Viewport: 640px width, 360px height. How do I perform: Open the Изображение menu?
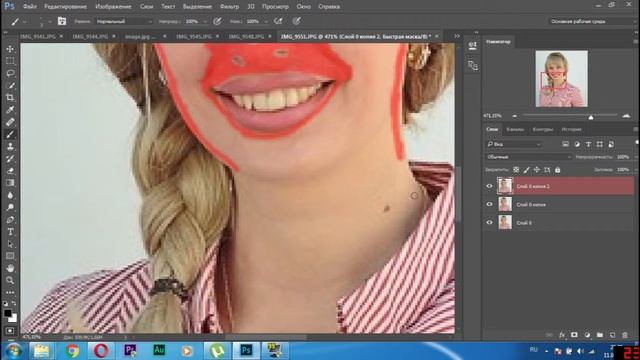(113, 7)
